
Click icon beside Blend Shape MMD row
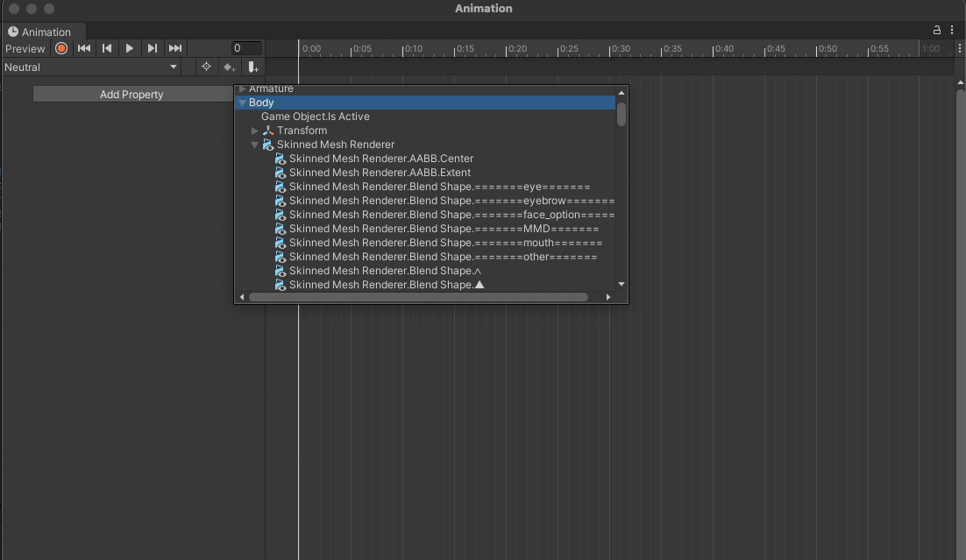click(x=281, y=229)
